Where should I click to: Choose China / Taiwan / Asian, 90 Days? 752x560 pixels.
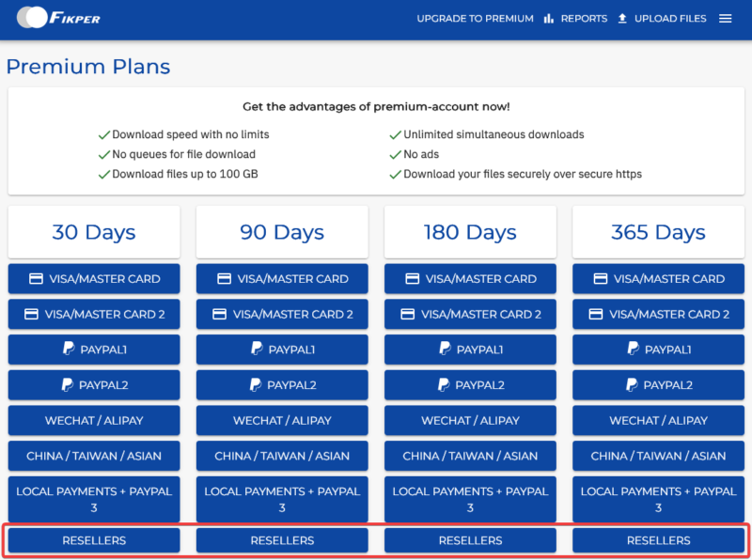(x=282, y=456)
